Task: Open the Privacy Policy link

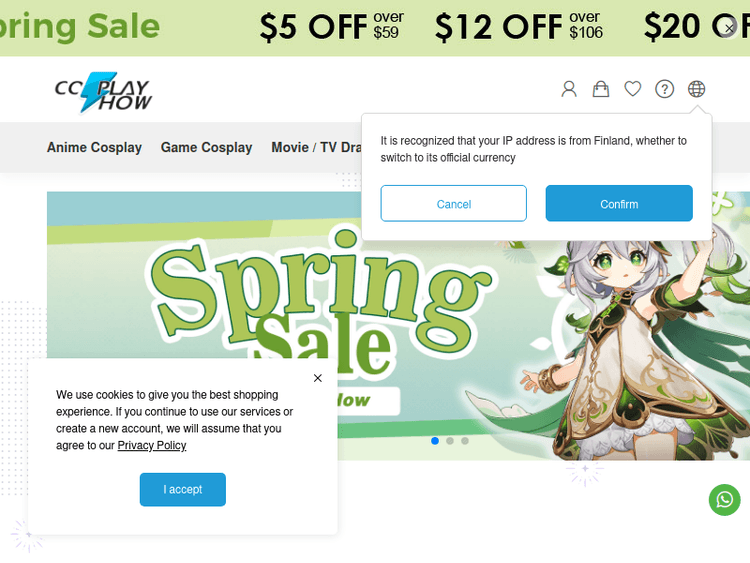Action: coord(152,445)
